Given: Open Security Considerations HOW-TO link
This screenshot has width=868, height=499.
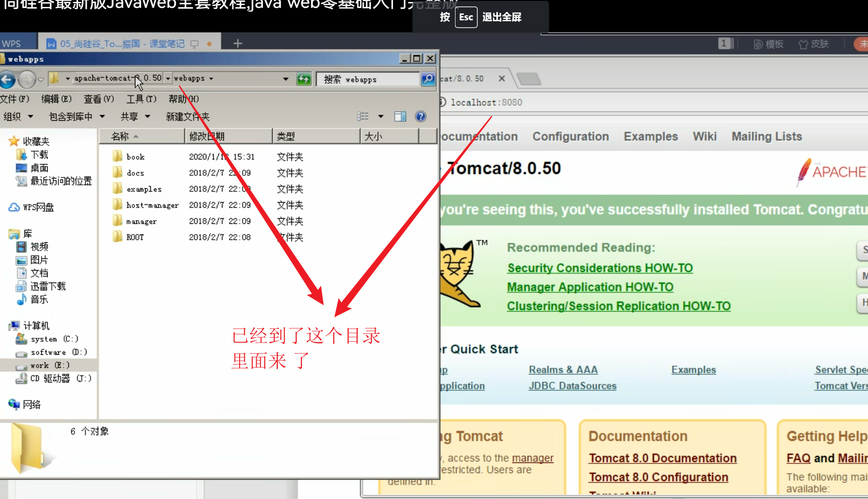Looking at the screenshot, I should click(x=600, y=268).
